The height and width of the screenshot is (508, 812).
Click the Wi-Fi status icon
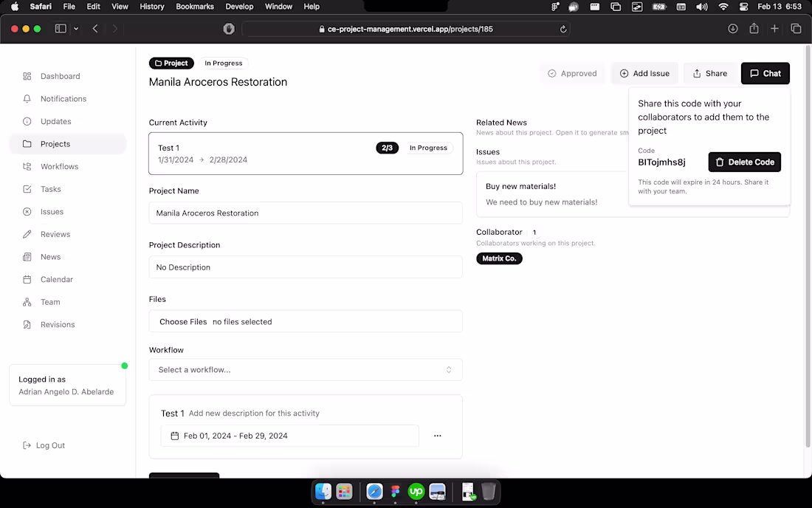(x=723, y=7)
